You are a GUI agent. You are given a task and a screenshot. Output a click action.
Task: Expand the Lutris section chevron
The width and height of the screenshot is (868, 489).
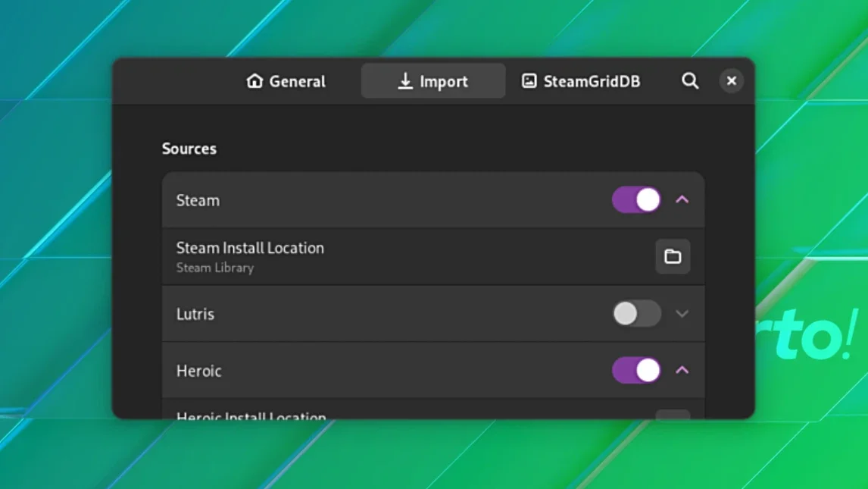click(x=682, y=313)
